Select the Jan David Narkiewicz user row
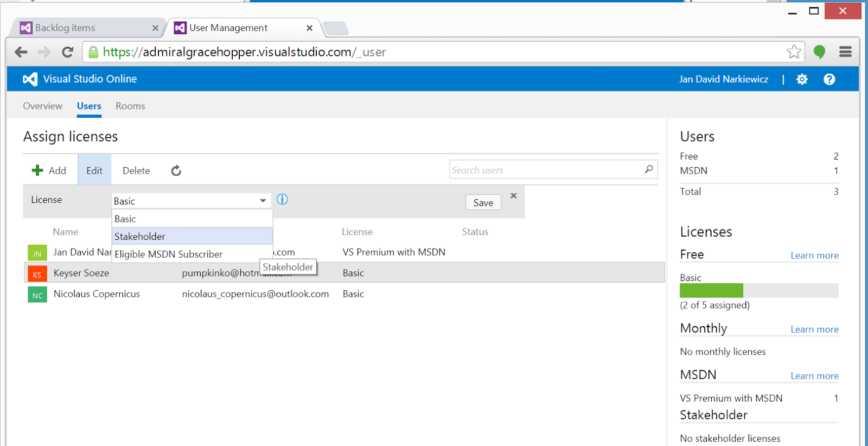868x446 pixels. click(x=344, y=252)
